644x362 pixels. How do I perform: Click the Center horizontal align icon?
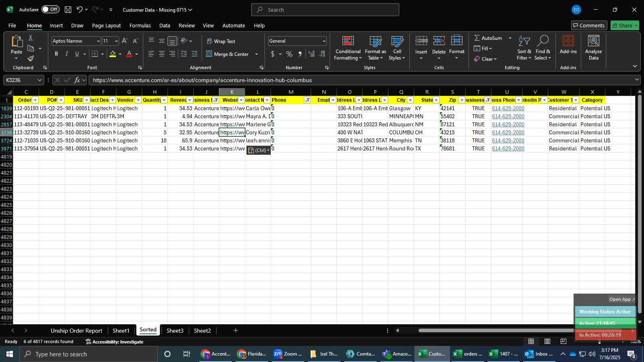click(x=162, y=54)
